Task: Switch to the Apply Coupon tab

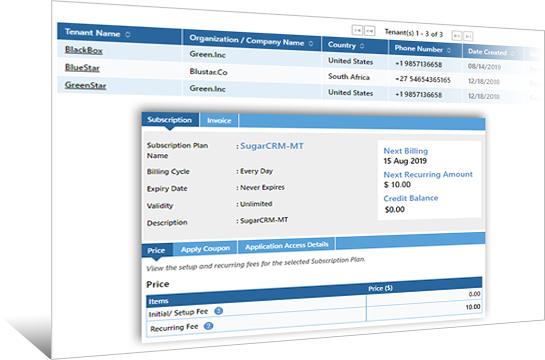Action: pyautogui.click(x=205, y=249)
